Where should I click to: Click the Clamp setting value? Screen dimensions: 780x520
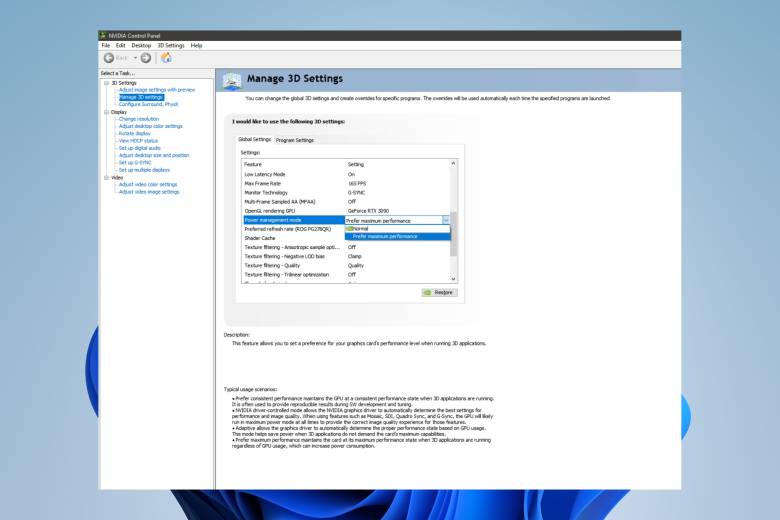(x=355, y=257)
